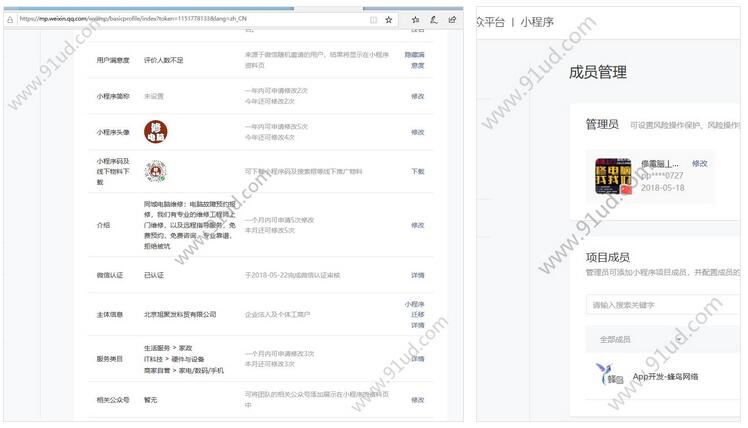The image size is (748, 428).
Task: Click IT科技 > 硬件与设备 category text
Action: point(174,359)
